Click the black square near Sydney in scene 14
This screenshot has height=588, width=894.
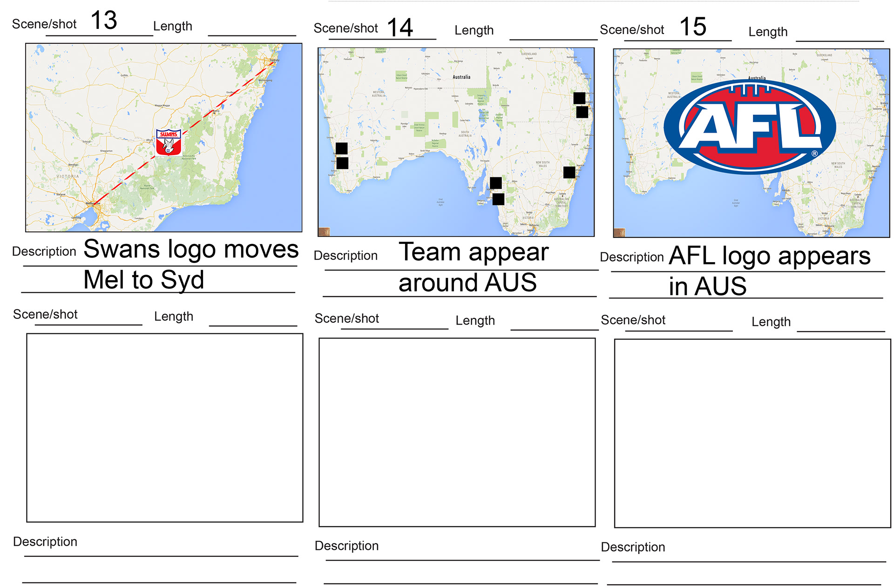pos(569,172)
